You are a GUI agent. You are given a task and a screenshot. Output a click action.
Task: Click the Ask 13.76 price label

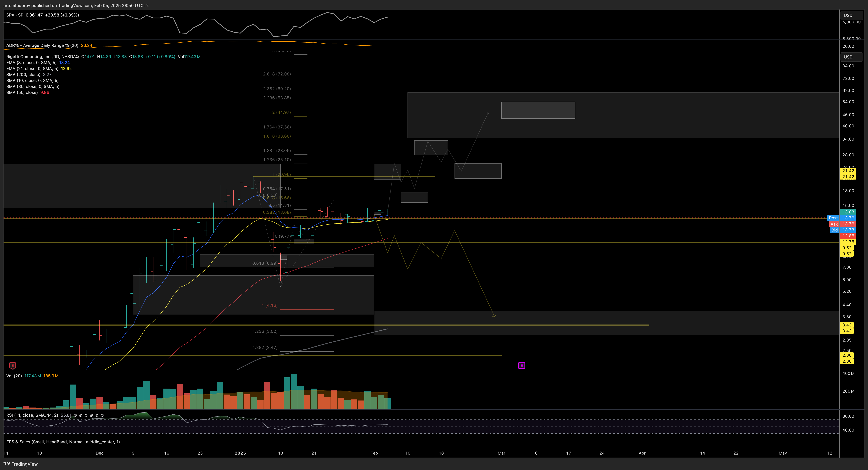(x=842, y=224)
